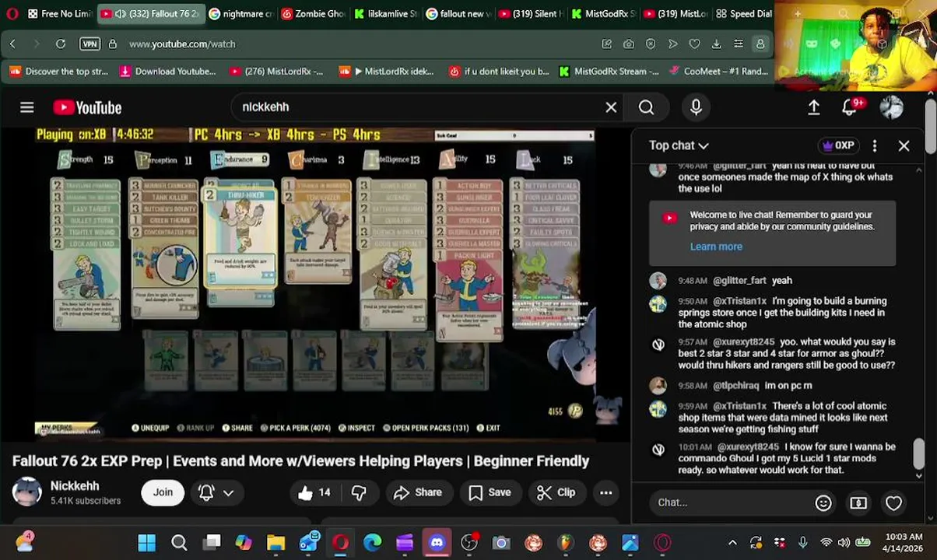
Task: Start voice search with microphone icon
Action: pyautogui.click(x=696, y=107)
